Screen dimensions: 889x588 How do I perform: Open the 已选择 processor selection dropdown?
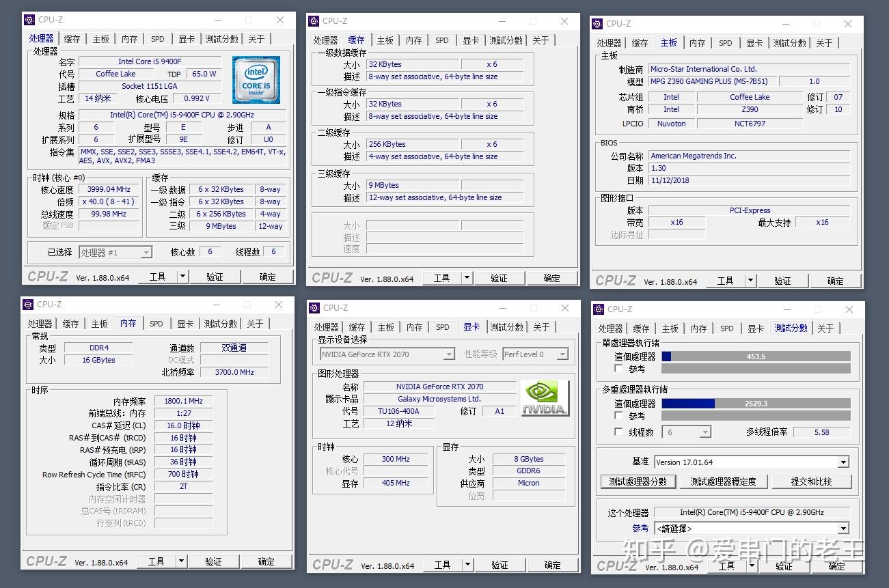point(147,252)
